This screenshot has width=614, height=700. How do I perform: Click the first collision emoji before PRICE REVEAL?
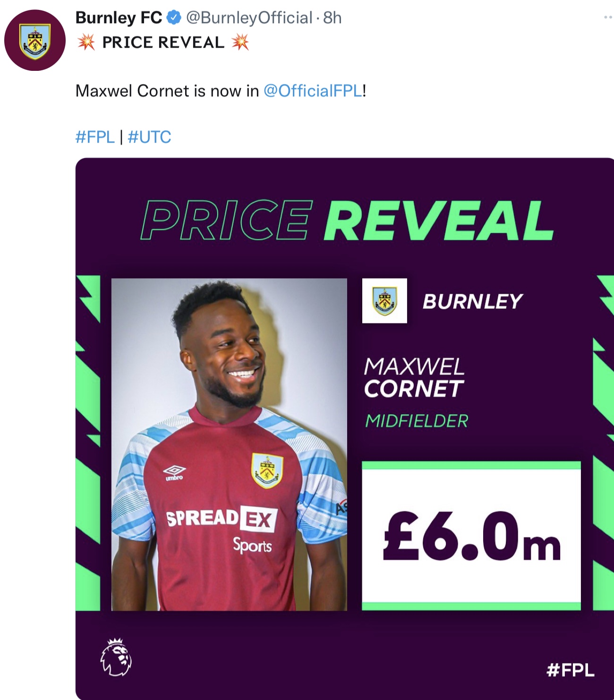(86, 42)
